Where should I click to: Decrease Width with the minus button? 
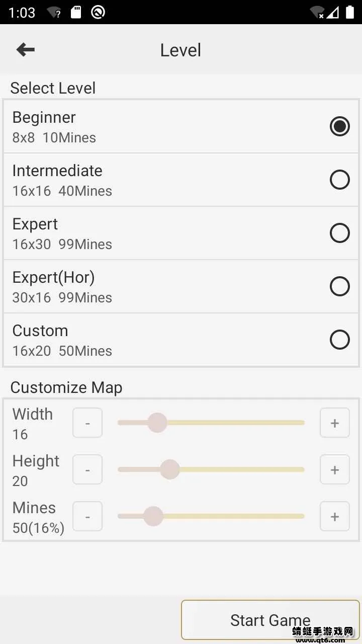tap(87, 423)
